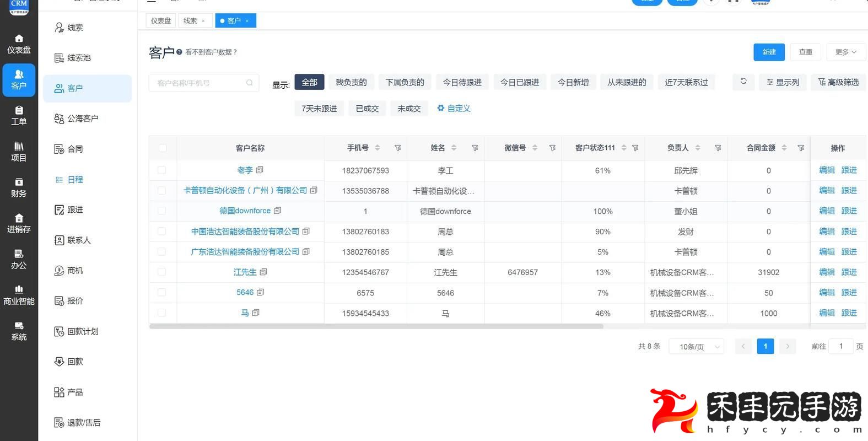
Task: Click copy icon beside 江先生
Action: [x=263, y=272]
